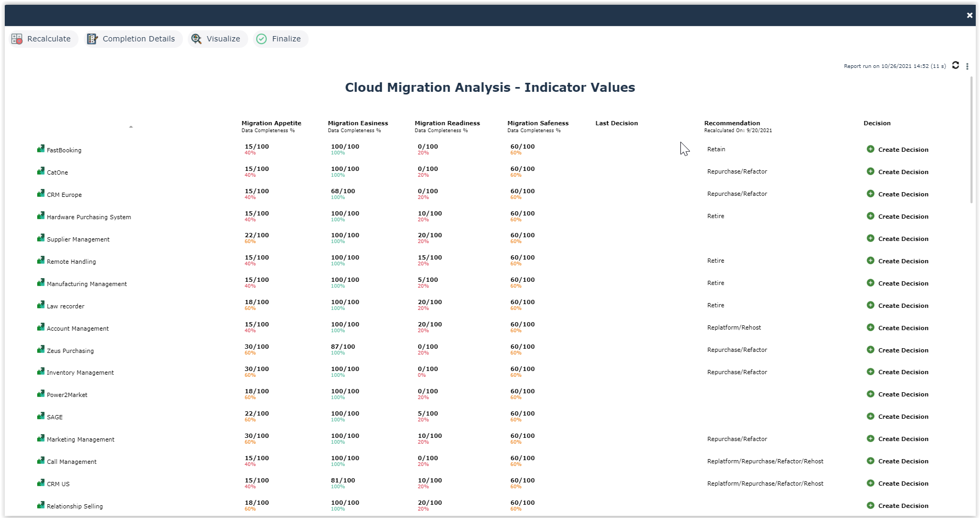Create Decision for Relationship Selling
980x518 pixels.
click(898, 506)
